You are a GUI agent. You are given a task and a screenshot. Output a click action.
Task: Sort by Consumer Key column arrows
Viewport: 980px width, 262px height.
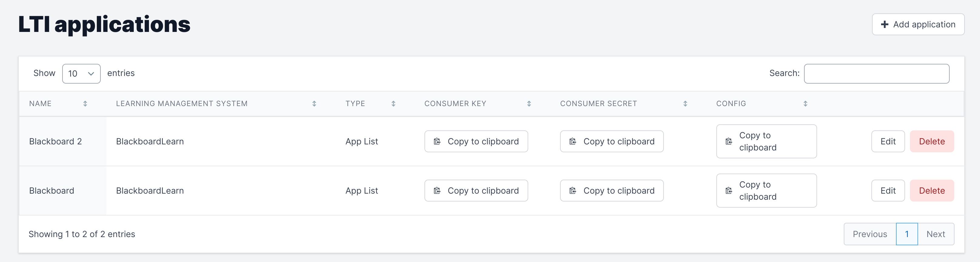[529, 104]
